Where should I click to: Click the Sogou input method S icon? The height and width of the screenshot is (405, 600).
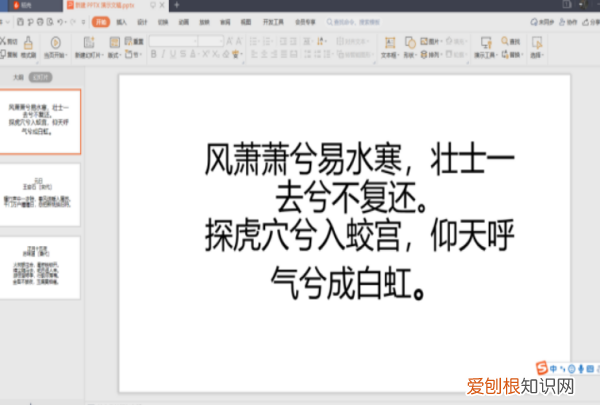click(541, 368)
